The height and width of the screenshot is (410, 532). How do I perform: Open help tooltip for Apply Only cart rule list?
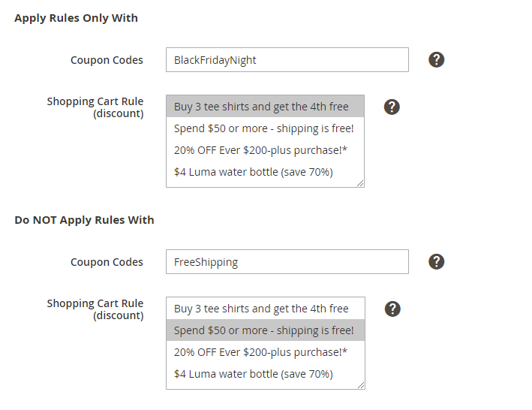coord(392,107)
